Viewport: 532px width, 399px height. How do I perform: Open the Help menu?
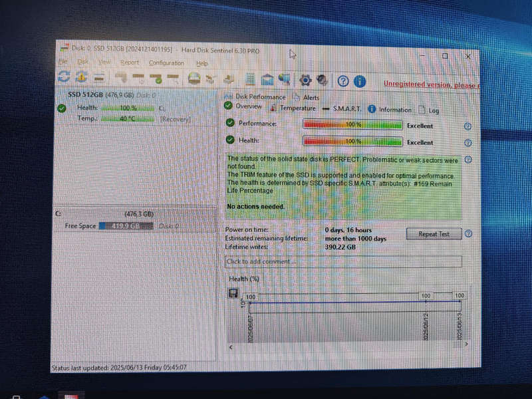pyautogui.click(x=202, y=63)
